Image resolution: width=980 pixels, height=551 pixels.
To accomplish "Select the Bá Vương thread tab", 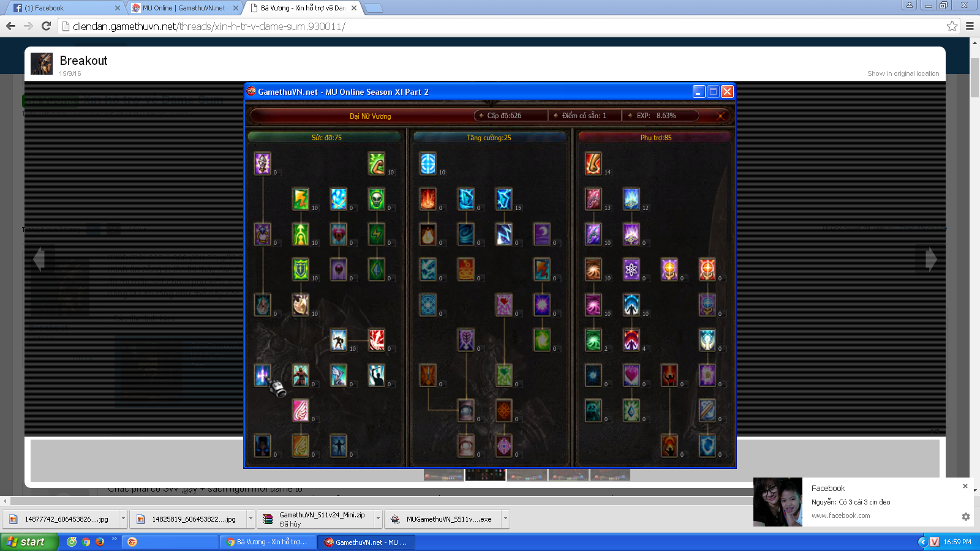I will (x=303, y=8).
